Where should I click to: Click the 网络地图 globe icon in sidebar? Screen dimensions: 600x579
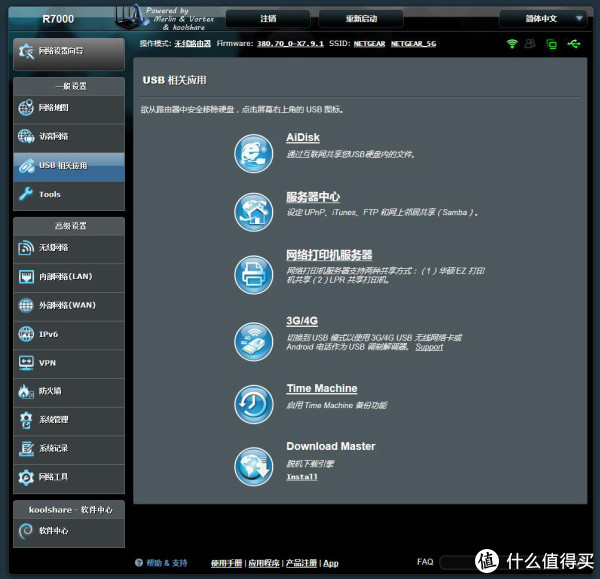click(x=26, y=108)
